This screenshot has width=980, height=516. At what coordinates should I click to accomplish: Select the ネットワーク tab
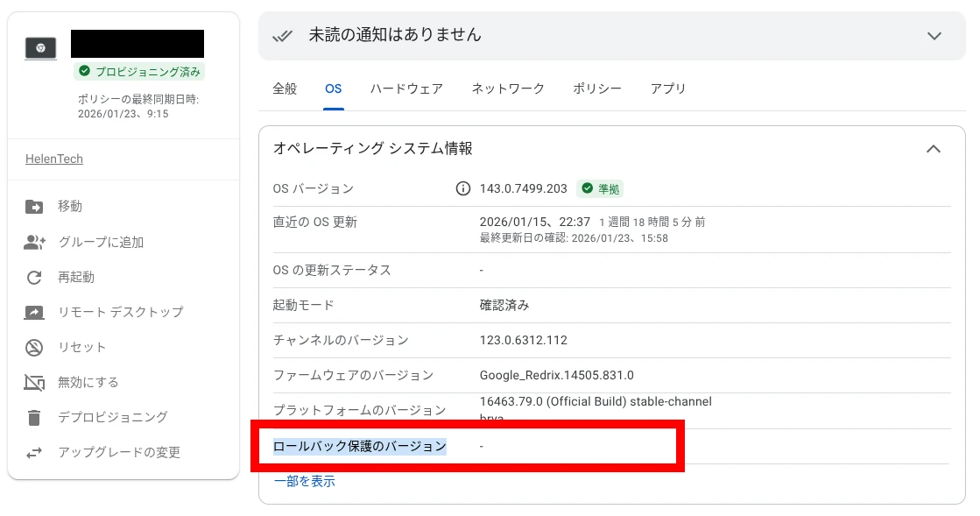pyautogui.click(x=508, y=88)
